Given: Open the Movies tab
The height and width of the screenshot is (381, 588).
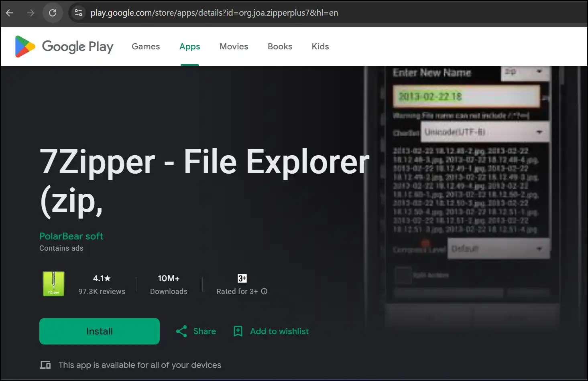Looking at the screenshot, I should [x=234, y=47].
